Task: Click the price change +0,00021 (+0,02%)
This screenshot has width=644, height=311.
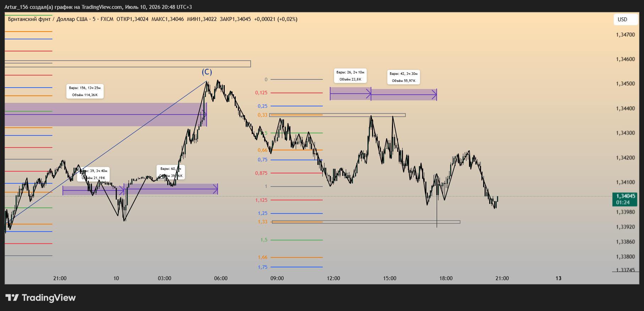Action: pyautogui.click(x=275, y=19)
